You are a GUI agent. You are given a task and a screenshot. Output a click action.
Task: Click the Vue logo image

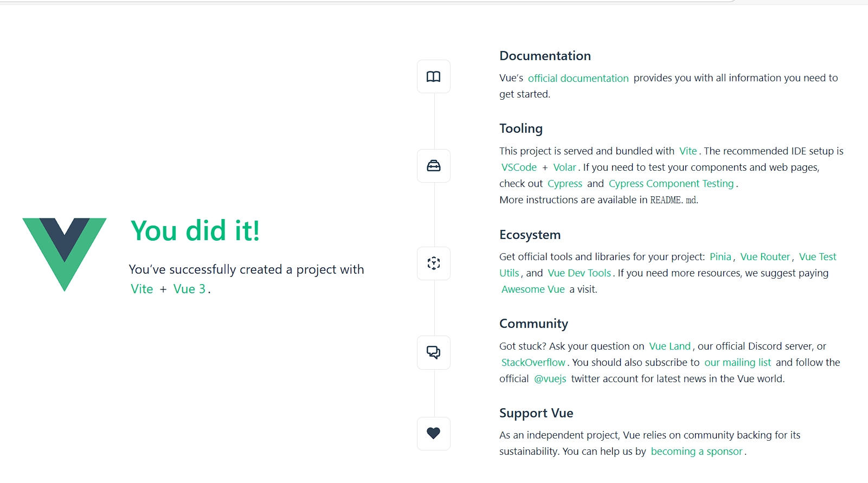(x=65, y=255)
